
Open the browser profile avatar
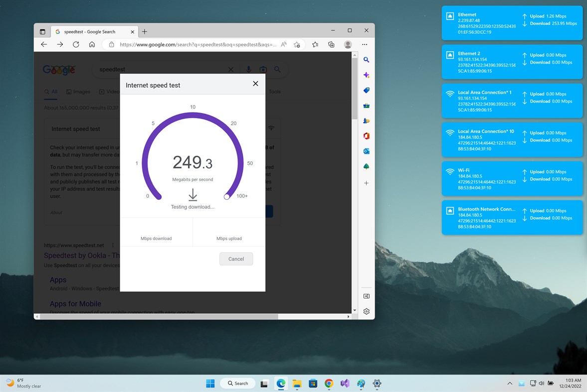(348, 44)
